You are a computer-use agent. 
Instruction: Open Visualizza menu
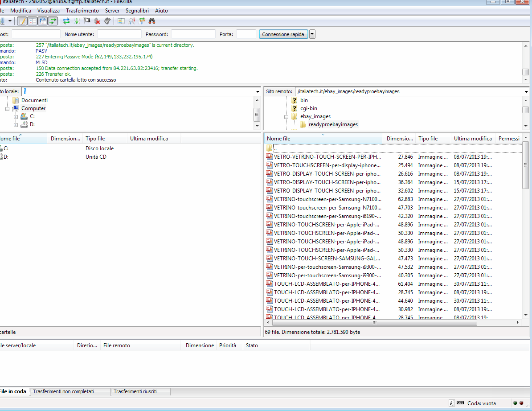click(x=48, y=11)
